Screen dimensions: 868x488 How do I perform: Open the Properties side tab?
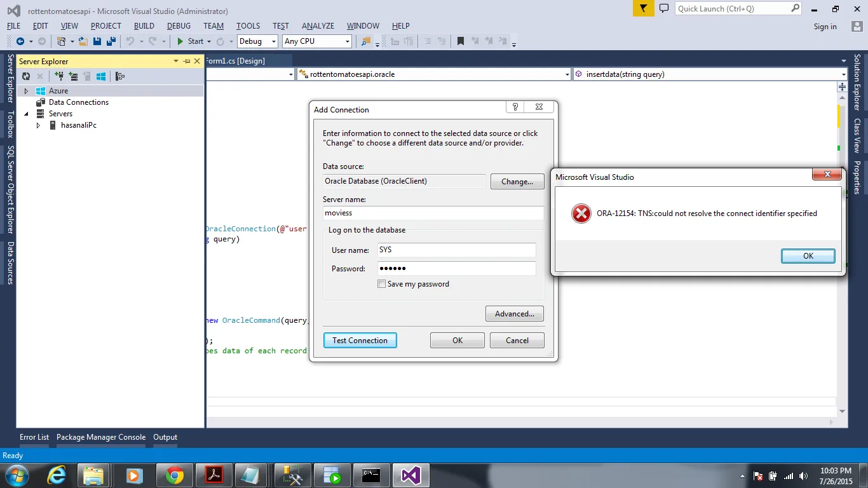click(x=857, y=177)
